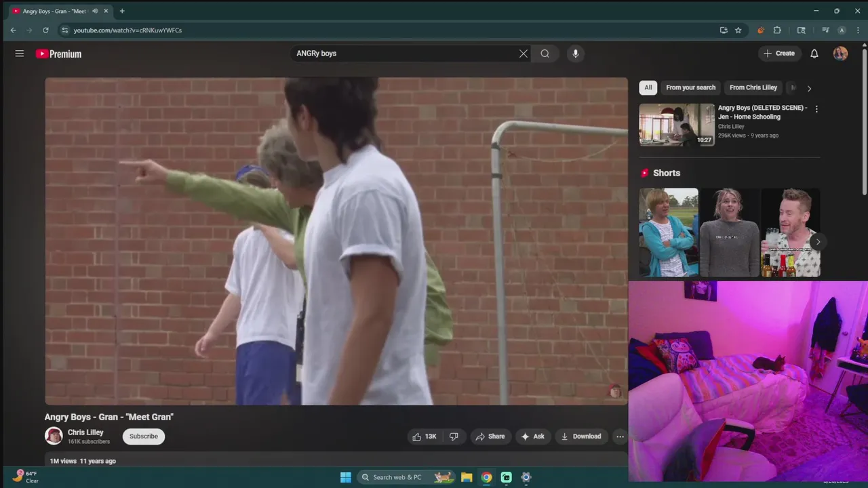This screenshot has height=488, width=868.
Task: Share the Meet Gran video
Action: coord(490,436)
